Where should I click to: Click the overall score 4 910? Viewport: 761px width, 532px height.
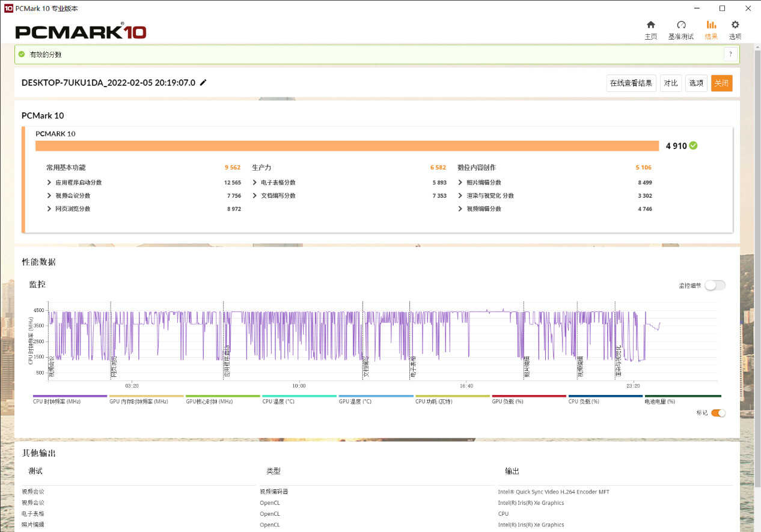coord(676,146)
